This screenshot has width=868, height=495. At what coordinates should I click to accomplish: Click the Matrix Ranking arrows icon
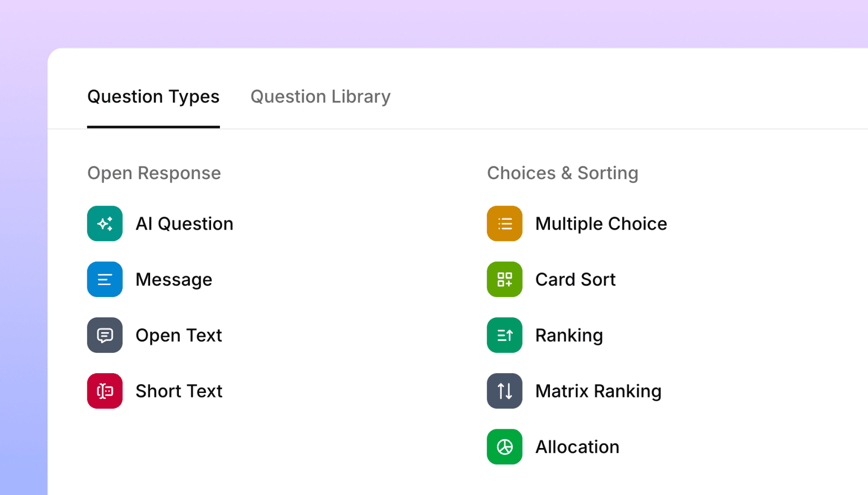point(504,391)
